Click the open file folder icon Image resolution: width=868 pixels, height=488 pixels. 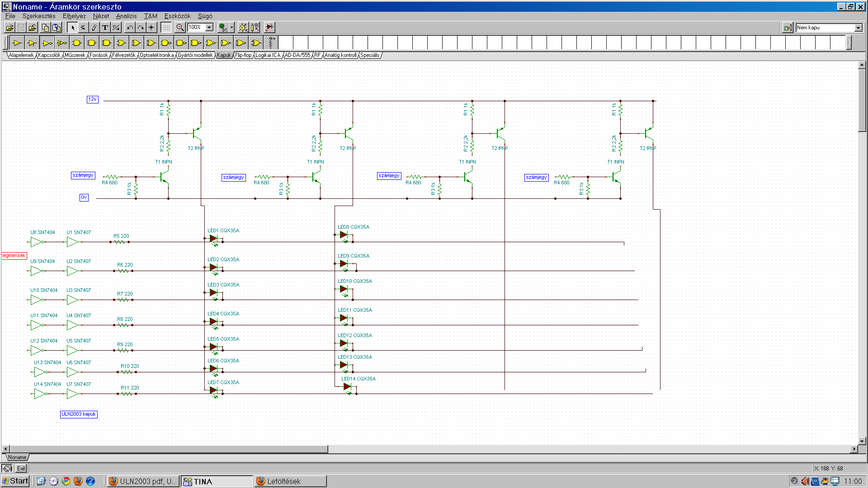[x=9, y=28]
